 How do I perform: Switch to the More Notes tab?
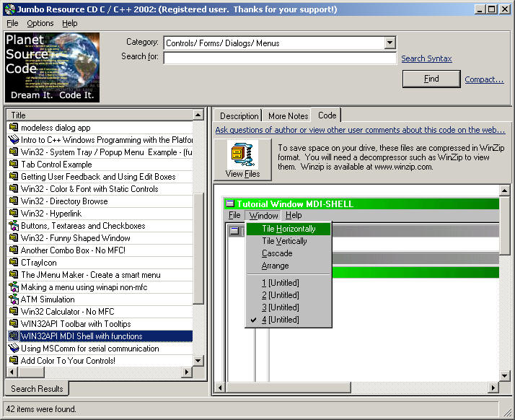pos(288,116)
